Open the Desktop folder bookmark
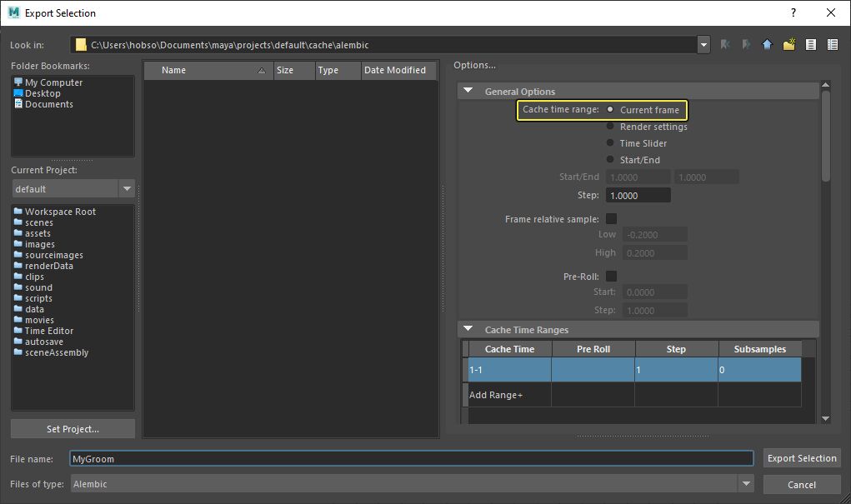The height and width of the screenshot is (504, 851). tap(43, 92)
